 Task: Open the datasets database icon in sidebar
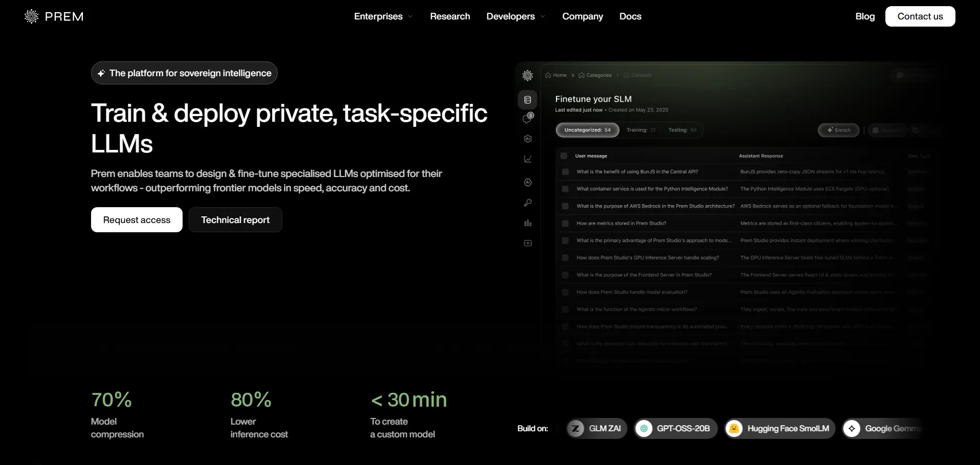(527, 100)
